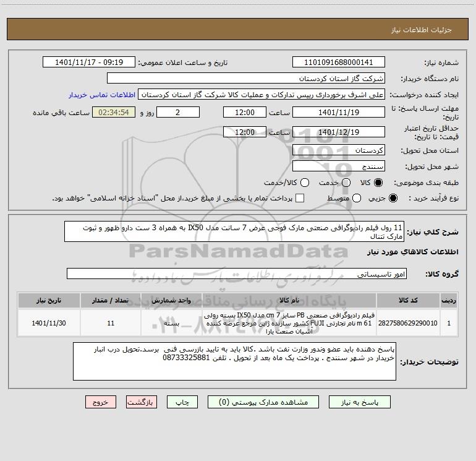Click the buyer notes text area
Screen dimensions: 476x461
tap(234, 361)
